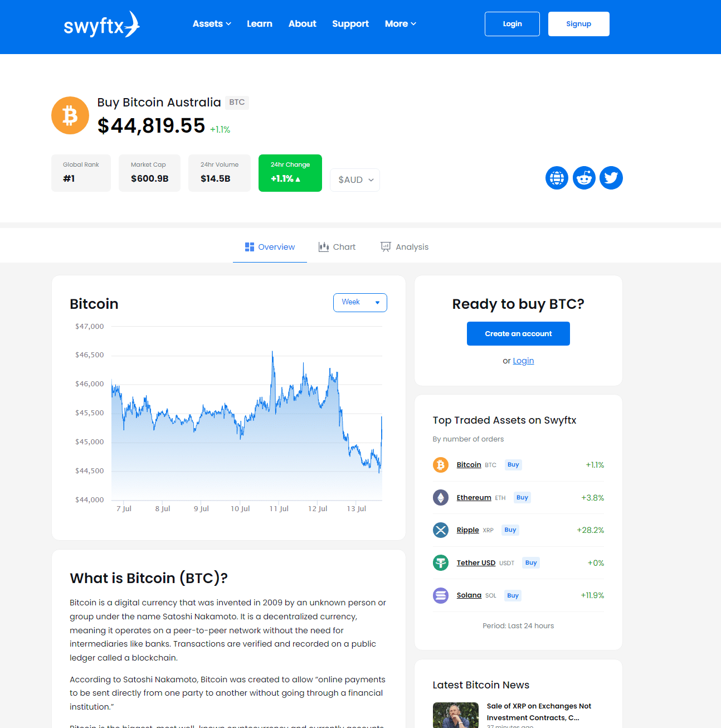Image resolution: width=721 pixels, height=728 pixels.
Task: Open the Tether USD link in Top Traded Assets
Action: point(476,563)
